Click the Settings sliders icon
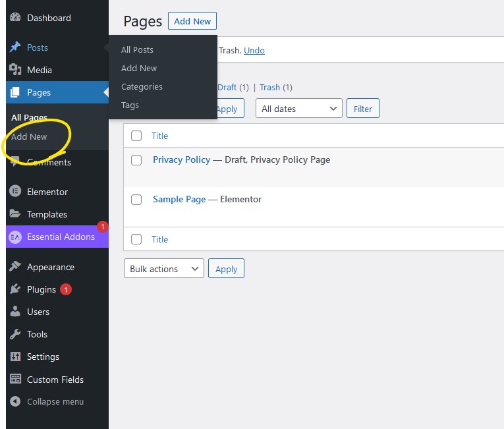 click(15, 357)
